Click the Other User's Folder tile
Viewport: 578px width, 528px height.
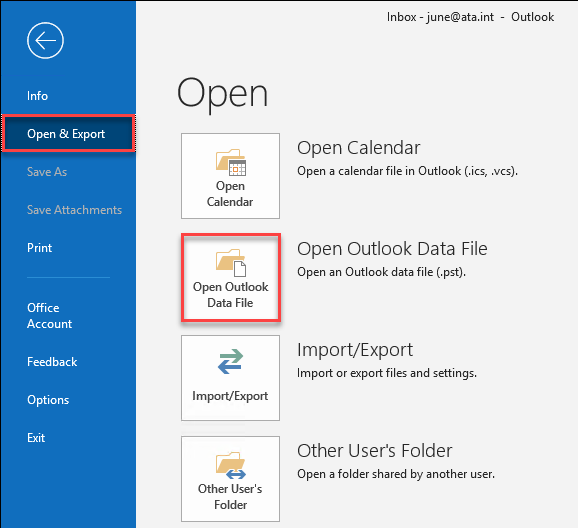(x=230, y=479)
